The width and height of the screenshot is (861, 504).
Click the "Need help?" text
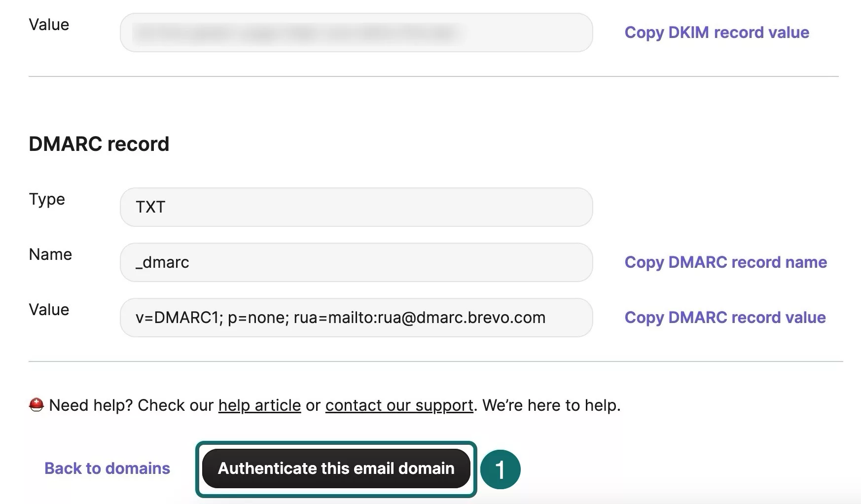[91, 405]
